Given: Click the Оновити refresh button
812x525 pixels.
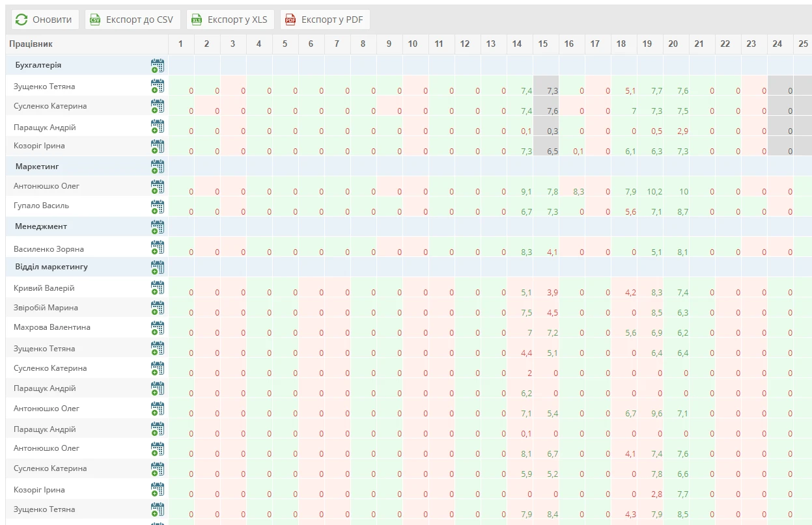Looking at the screenshot, I should tap(45, 20).
